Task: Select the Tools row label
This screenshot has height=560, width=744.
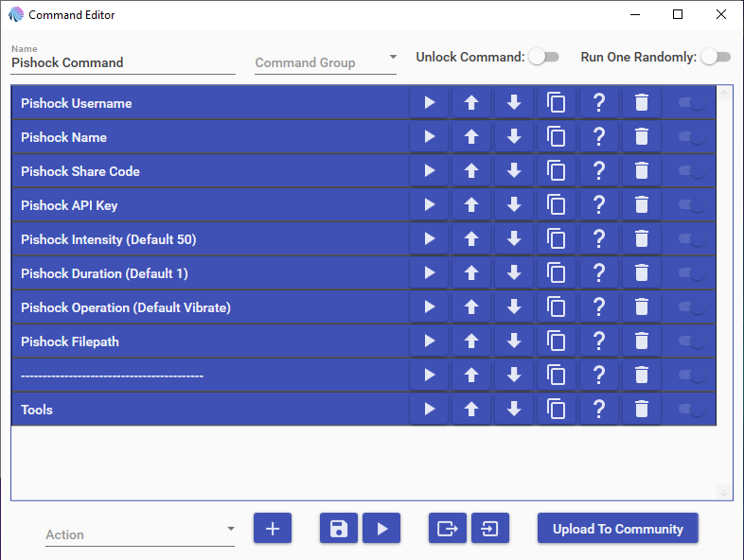Action: coord(37,411)
